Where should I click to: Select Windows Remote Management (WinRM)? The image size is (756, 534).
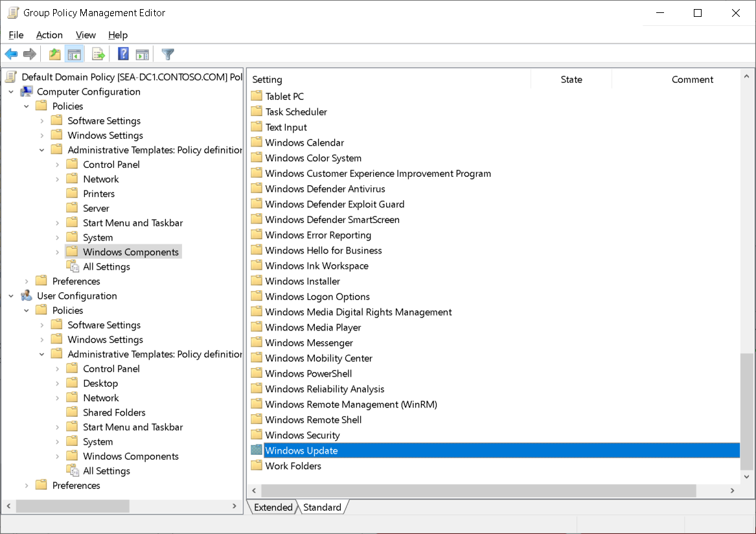coord(351,404)
